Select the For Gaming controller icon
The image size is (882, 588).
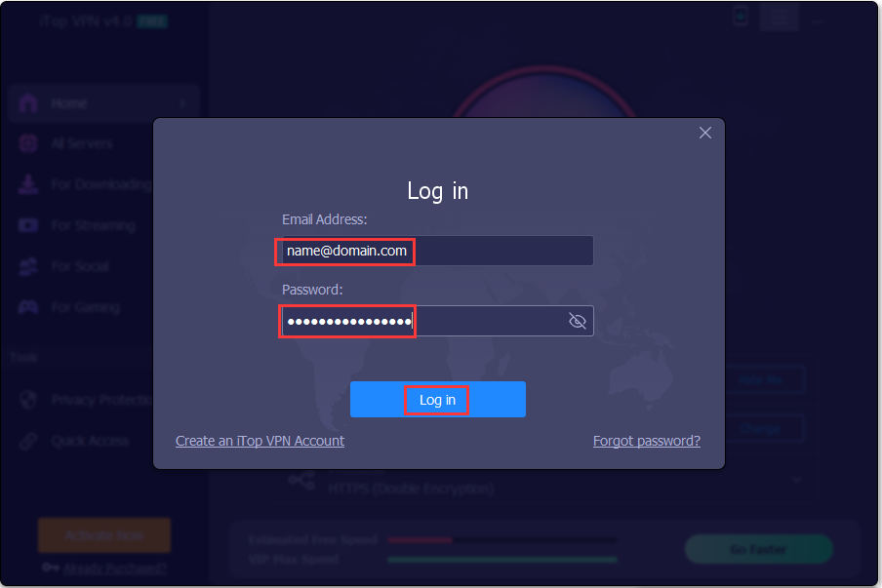[28, 307]
